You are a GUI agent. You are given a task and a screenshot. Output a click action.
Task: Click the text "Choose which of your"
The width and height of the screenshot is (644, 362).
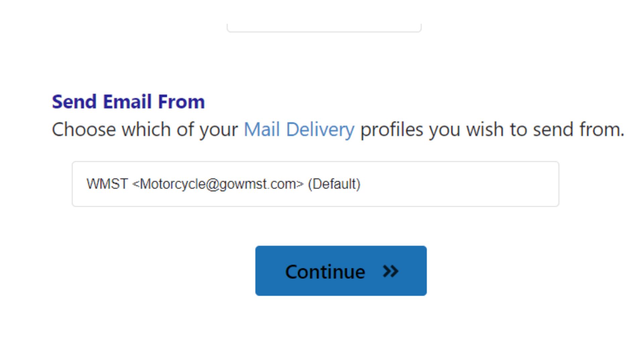coord(145,129)
